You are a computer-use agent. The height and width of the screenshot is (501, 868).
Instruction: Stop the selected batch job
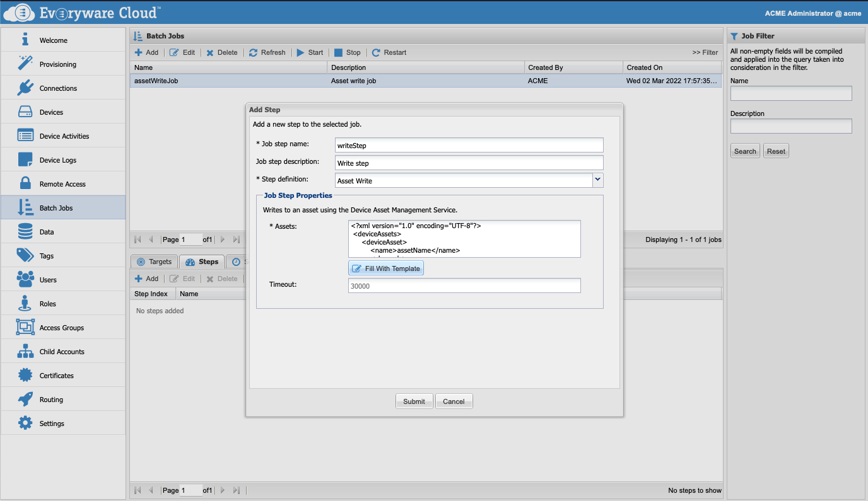point(348,52)
